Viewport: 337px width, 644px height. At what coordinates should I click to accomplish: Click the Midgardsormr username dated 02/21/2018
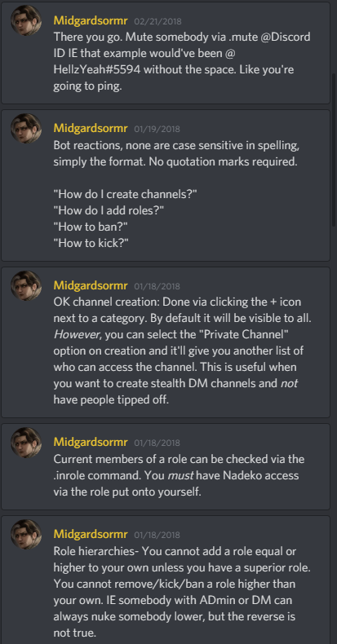coord(91,21)
